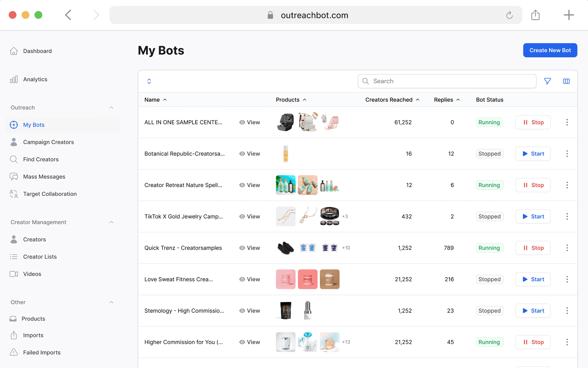Click the browser share icon

click(535, 15)
